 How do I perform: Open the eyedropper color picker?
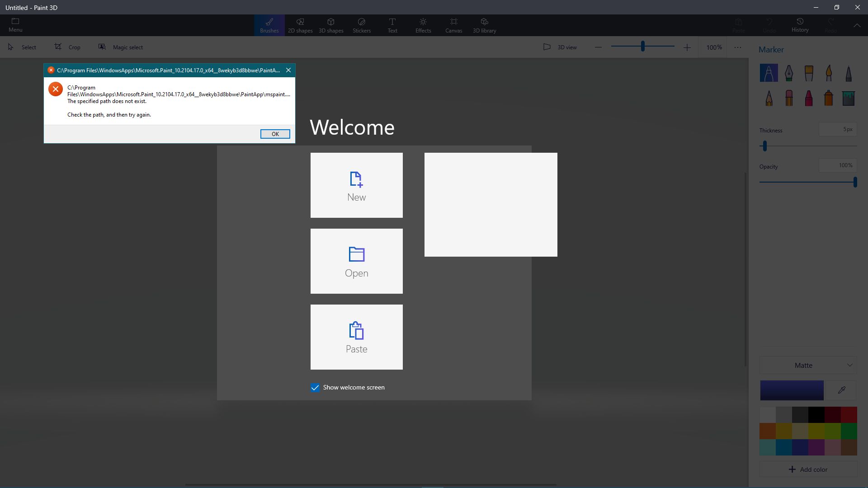tap(841, 390)
